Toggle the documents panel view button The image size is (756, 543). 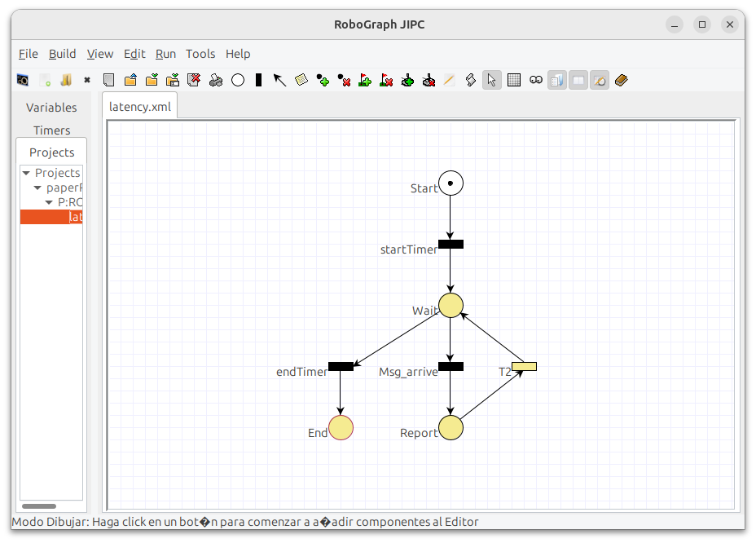pos(557,80)
